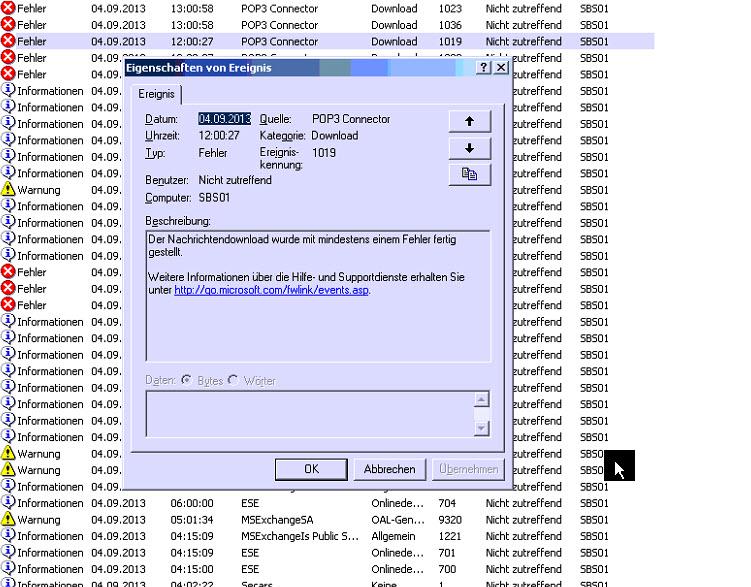
Task: Click Benutzer value Nicht zutreffend in dialog
Action: click(x=235, y=180)
